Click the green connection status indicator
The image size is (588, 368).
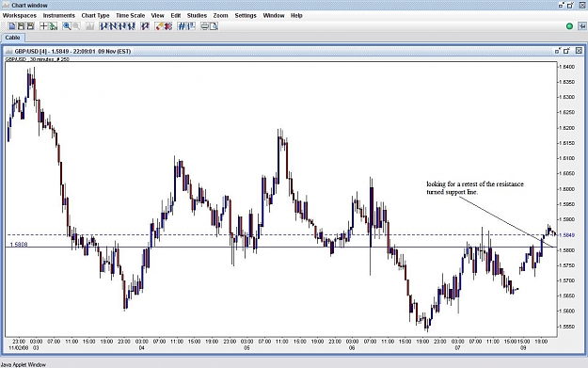569,26
